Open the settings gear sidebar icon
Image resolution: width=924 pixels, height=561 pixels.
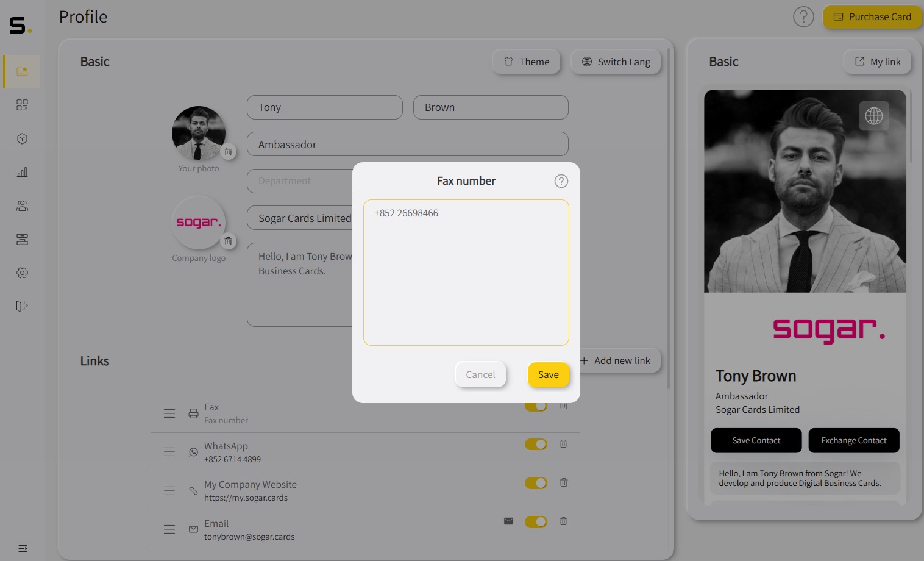(x=22, y=273)
